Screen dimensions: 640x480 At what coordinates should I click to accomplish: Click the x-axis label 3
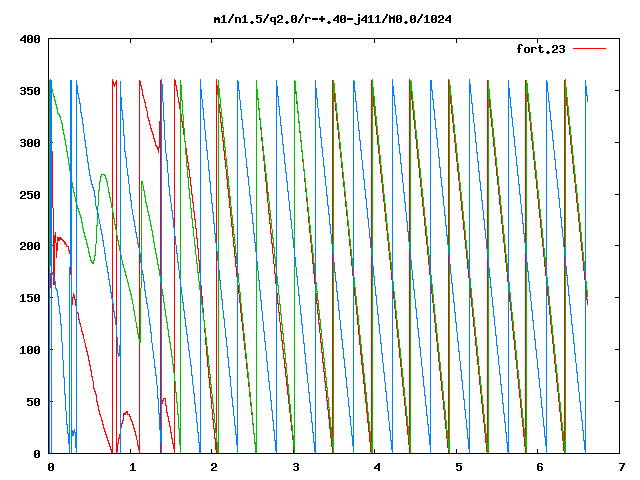(x=296, y=467)
